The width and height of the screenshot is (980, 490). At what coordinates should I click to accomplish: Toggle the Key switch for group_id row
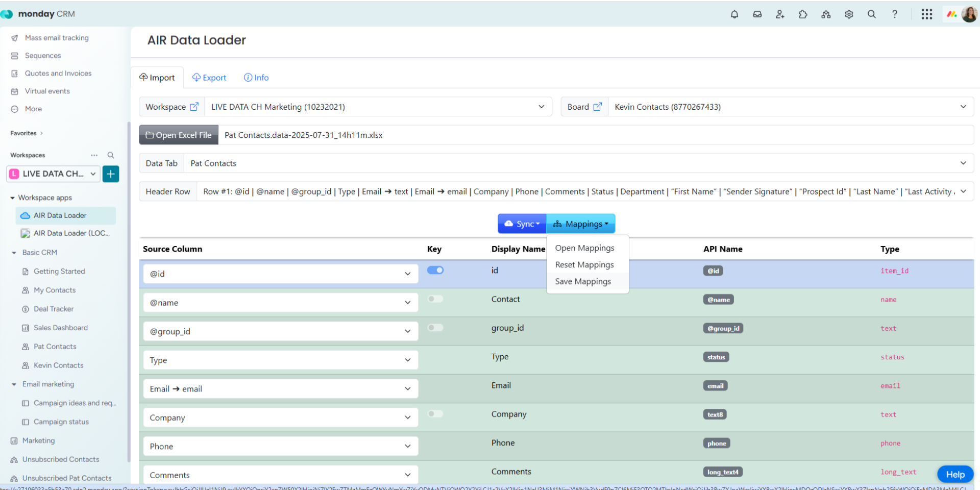[x=435, y=328]
